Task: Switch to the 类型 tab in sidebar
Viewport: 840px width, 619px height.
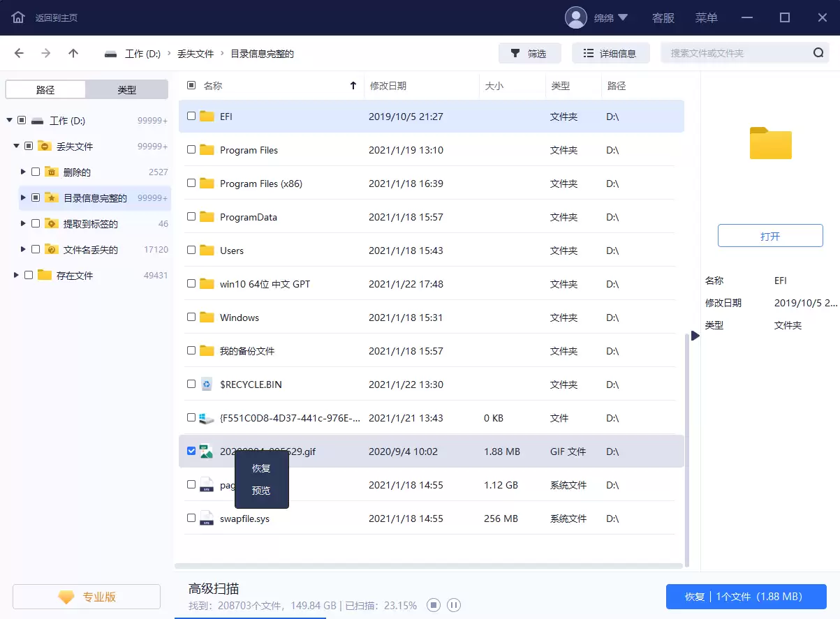Action: click(x=126, y=89)
